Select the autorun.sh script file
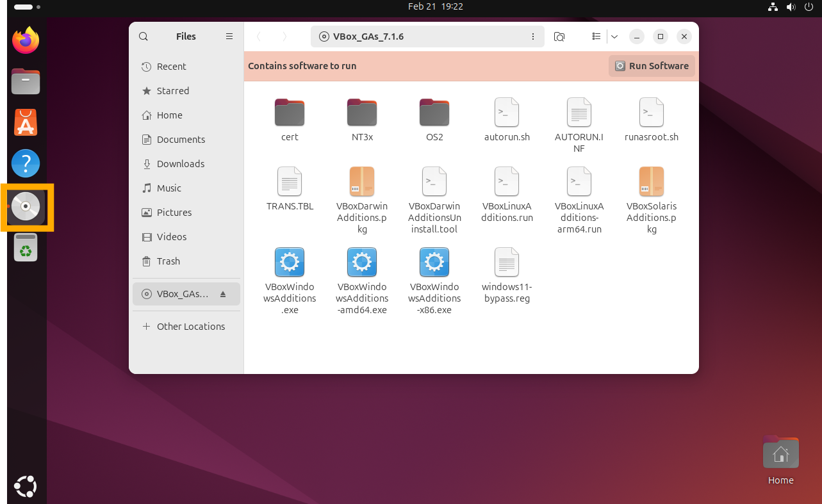 (507, 120)
